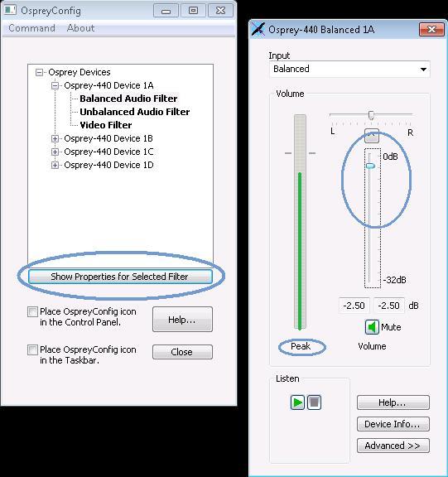Click Show Properties for Selected Filter button

point(120,277)
